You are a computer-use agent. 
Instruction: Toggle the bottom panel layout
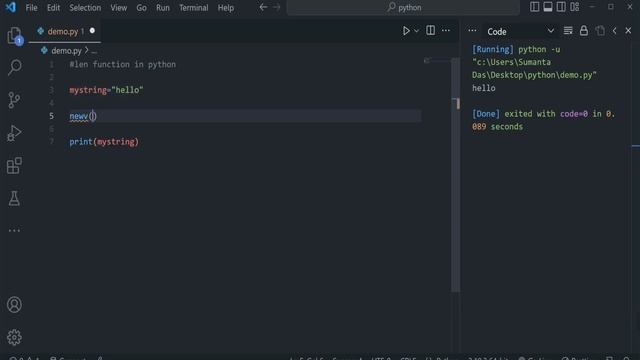[548, 7]
